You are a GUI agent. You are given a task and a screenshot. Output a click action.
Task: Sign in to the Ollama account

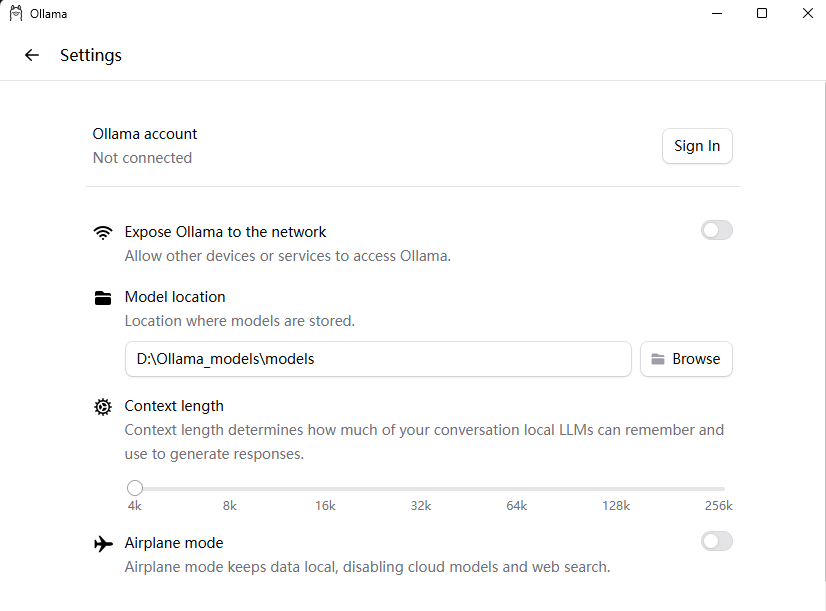coord(697,146)
